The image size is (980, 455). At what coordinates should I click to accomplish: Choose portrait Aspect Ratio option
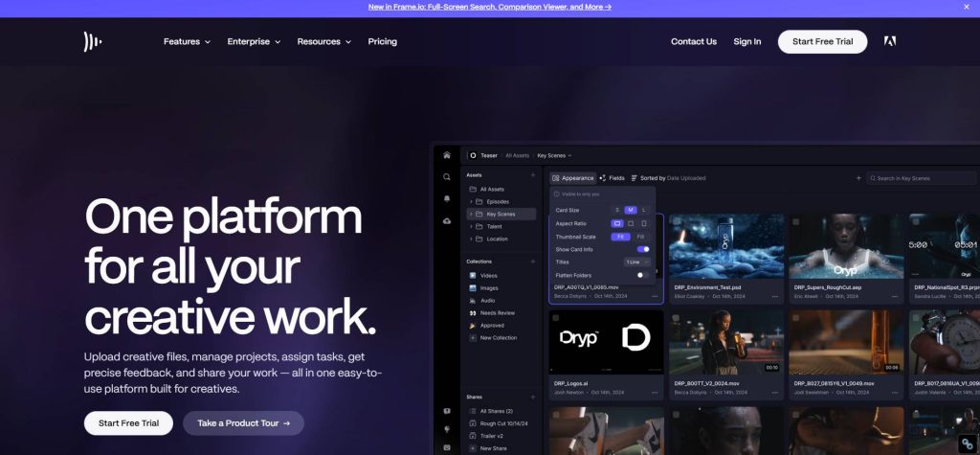coord(644,223)
